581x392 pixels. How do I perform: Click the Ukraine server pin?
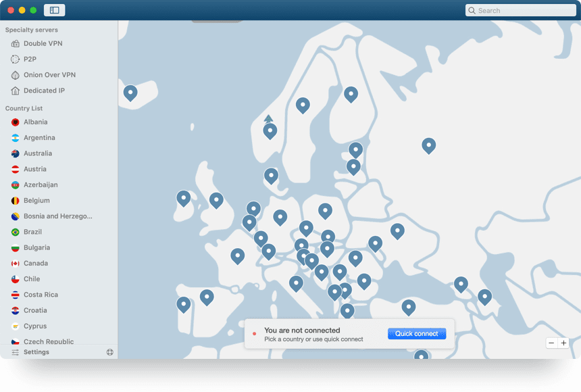tap(397, 231)
